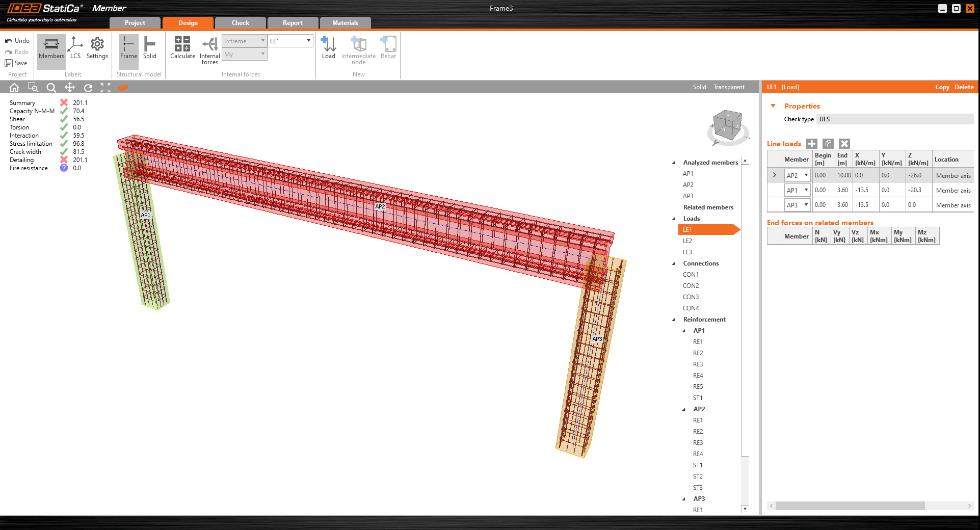Copy the LE1 load
This screenshot has height=530, width=980.
[x=942, y=87]
